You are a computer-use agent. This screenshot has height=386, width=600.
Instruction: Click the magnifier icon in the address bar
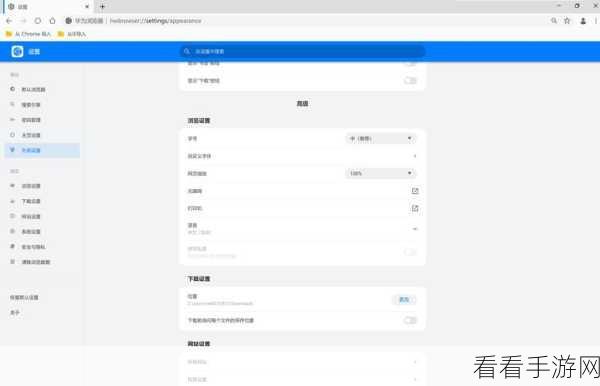point(554,21)
